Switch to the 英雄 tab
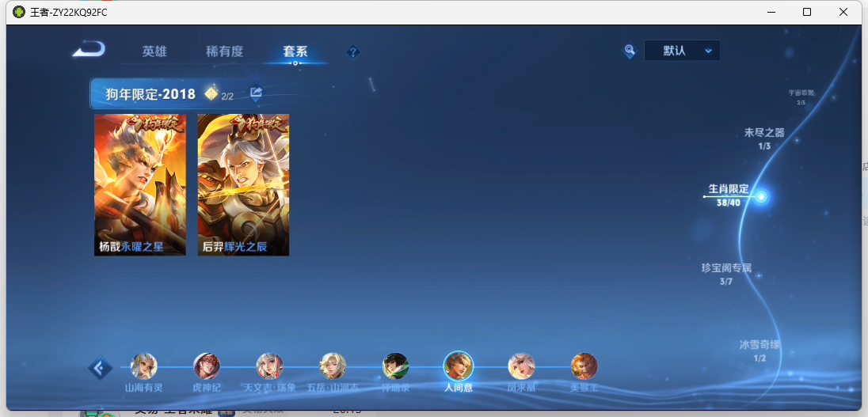 (154, 51)
